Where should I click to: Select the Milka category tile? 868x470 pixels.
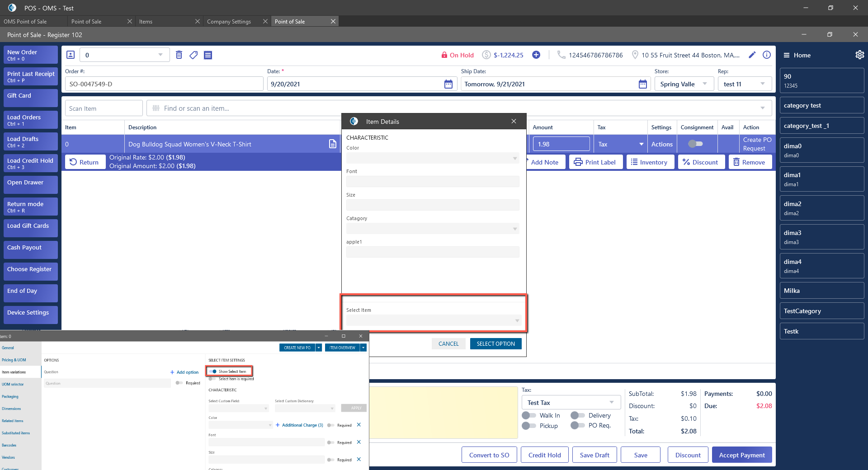821,291
